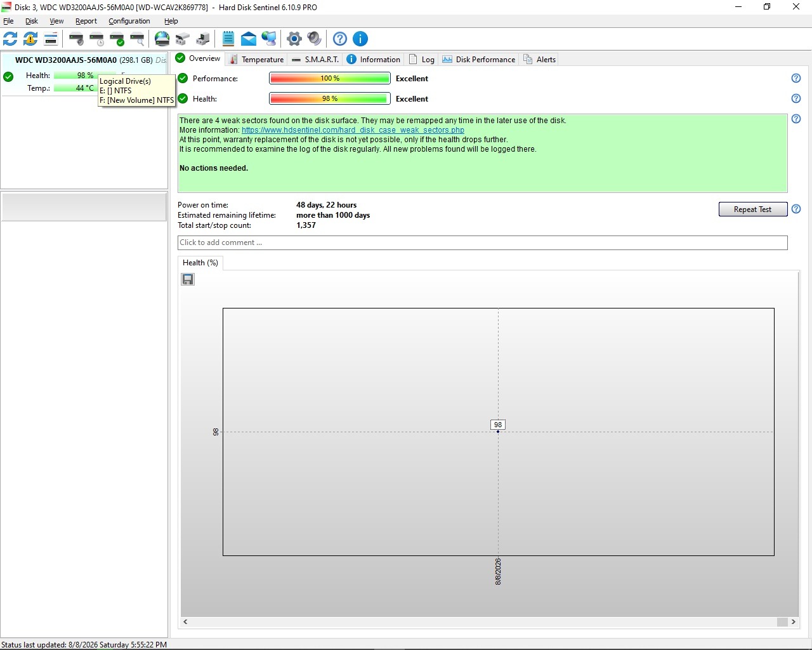Click the disk with magnifying glass toolbar icon

[x=137, y=39]
